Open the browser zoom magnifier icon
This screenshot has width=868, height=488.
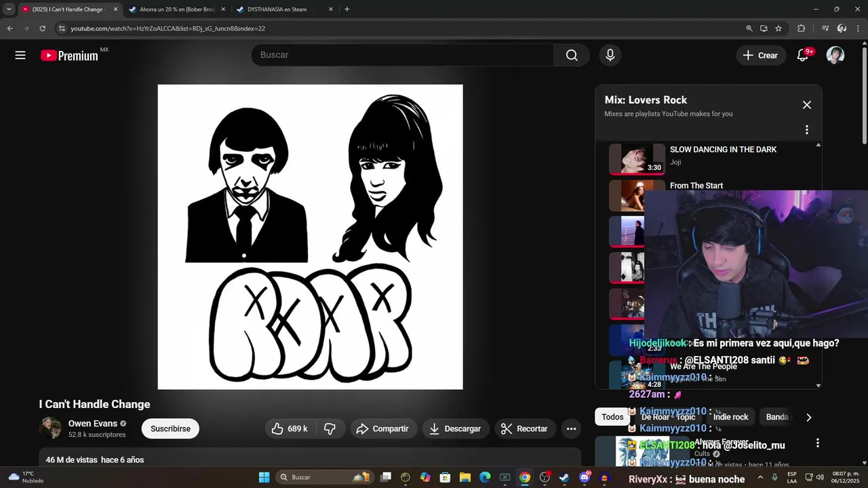point(749,28)
